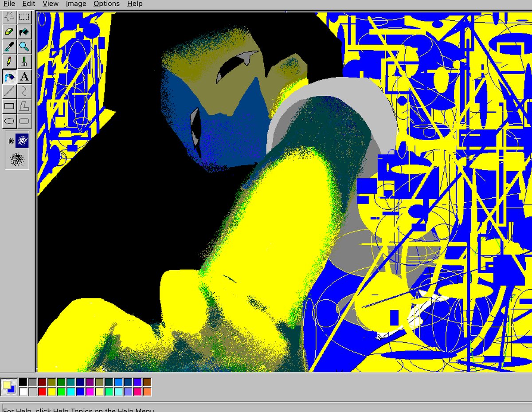This screenshot has width=532, height=412.
Task: Pick the brown swatch in top row
Action: coord(147,382)
